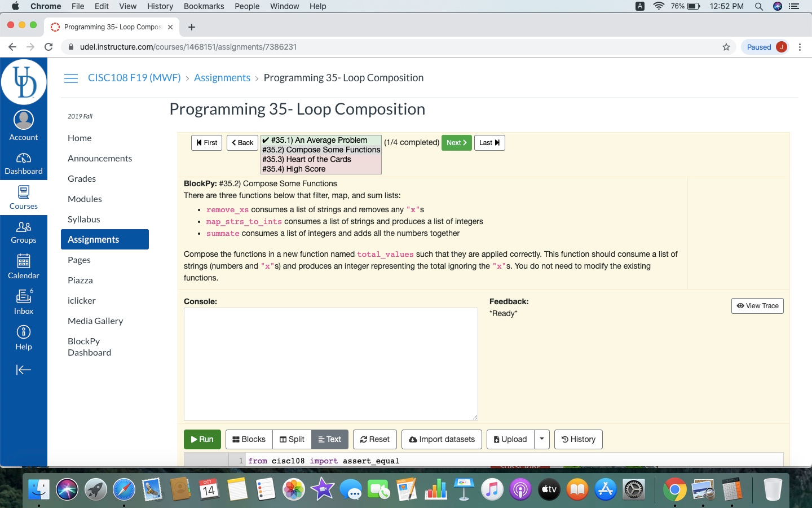Click inside the Console output area

(x=330, y=363)
